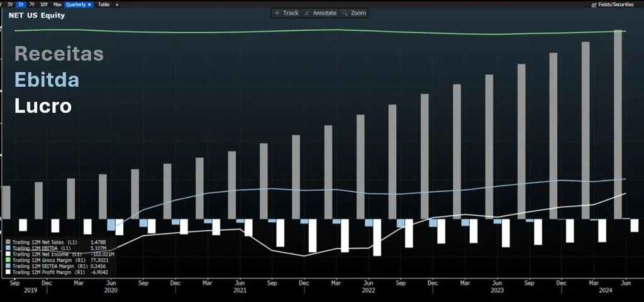Click the gray Net Sales legend swatch
The height and width of the screenshot is (302, 644).
(9, 242)
